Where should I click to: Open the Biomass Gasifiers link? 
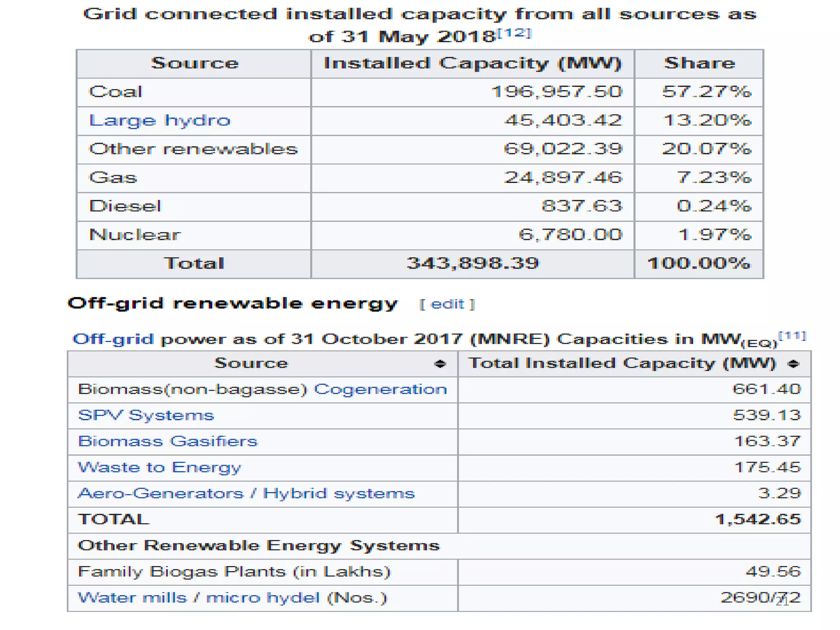click(x=168, y=441)
